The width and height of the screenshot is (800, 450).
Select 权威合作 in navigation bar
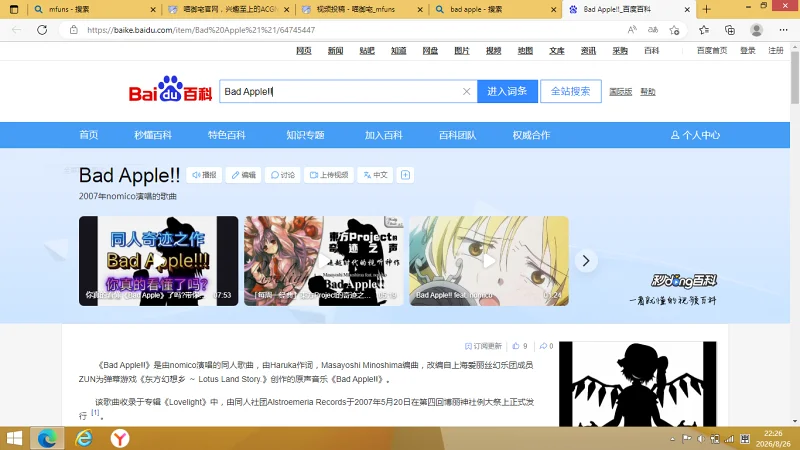[x=531, y=135]
